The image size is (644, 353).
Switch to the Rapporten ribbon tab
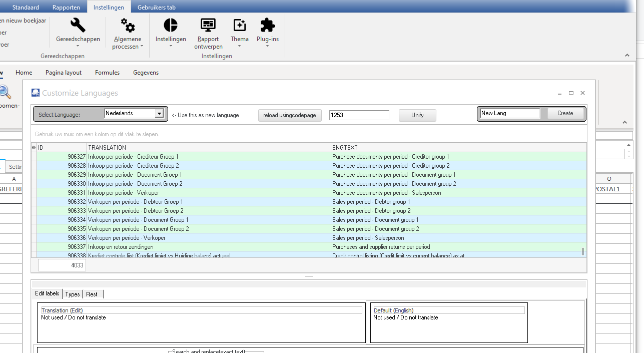click(x=66, y=7)
